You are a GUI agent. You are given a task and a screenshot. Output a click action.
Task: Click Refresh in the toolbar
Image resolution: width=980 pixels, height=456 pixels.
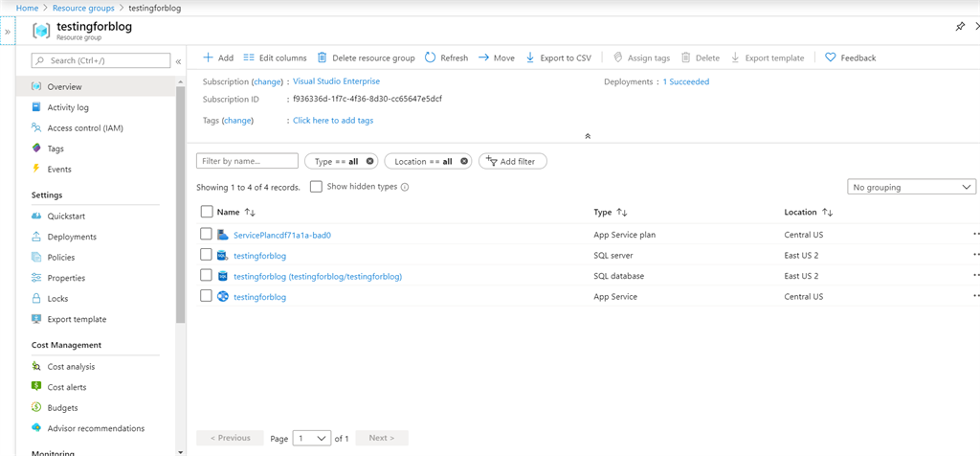446,57
